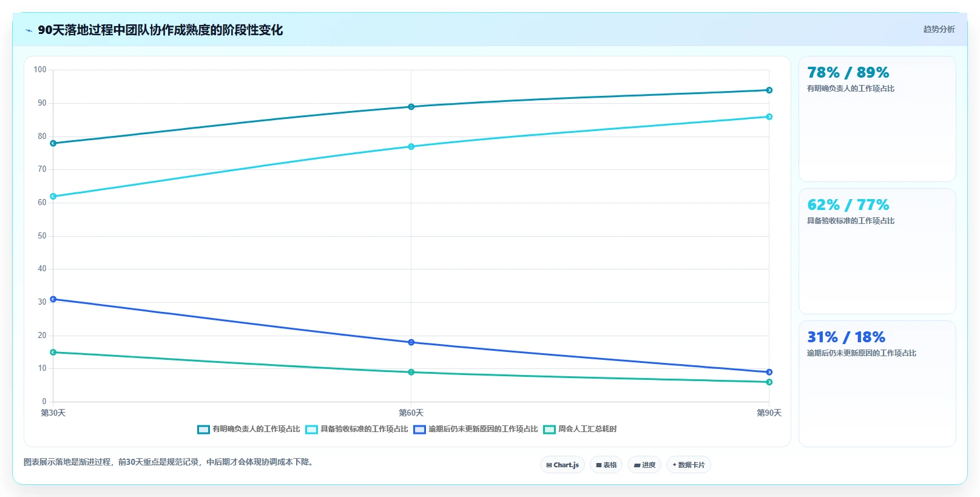Screen dimensions: 980x497
Task: Click the 第60天 x-axis label
Action: 411,413
